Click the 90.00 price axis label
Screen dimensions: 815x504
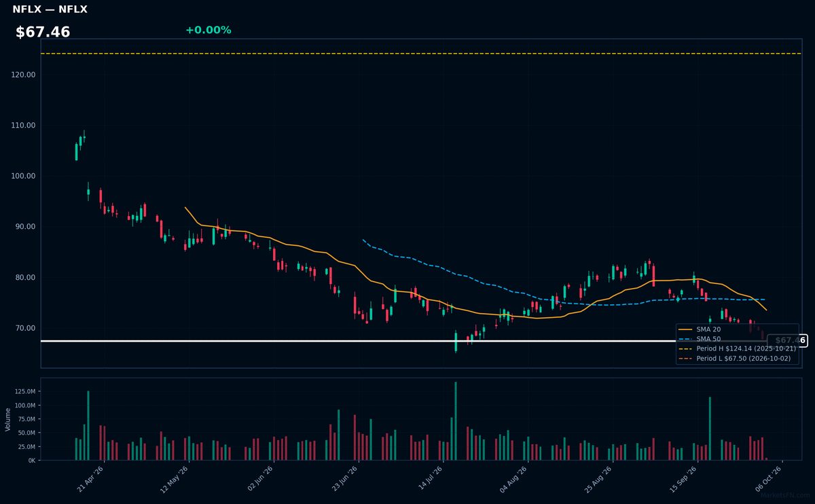[x=25, y=227]
